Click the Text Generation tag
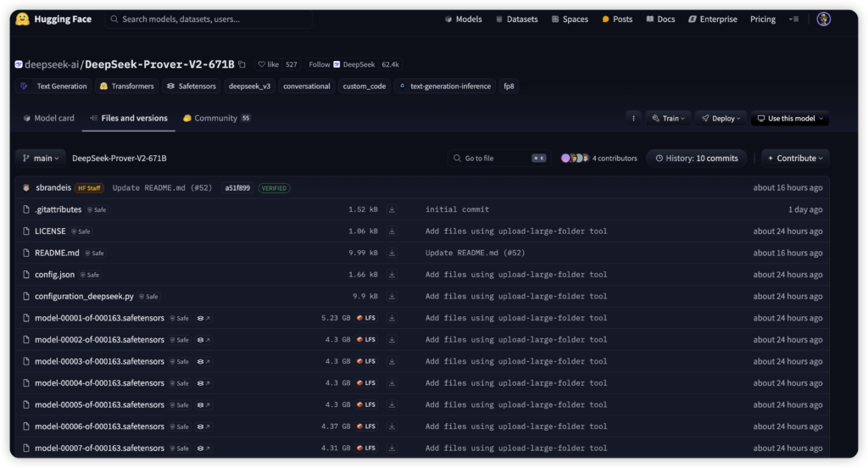 (x=53, y=86)
